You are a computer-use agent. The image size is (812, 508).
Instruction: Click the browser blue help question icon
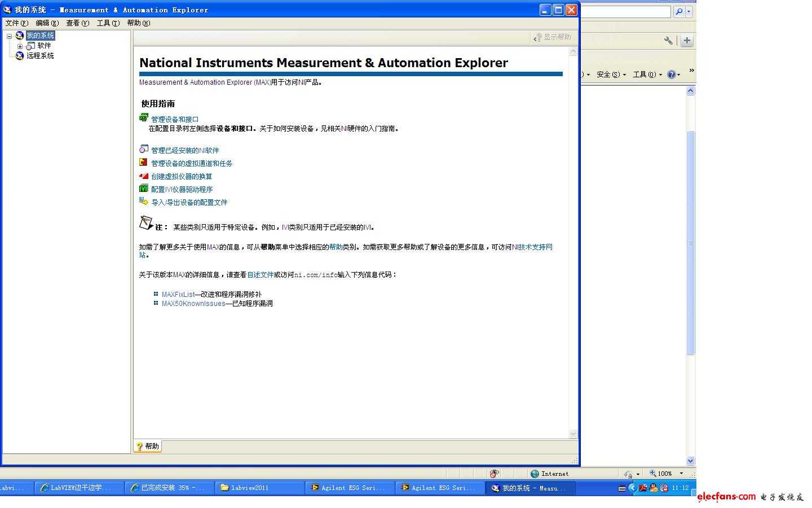(x=671, y=75)
